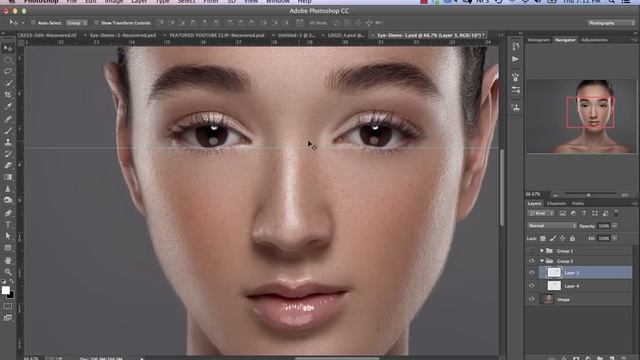Switch to the Histogram tab

point(538,40)
